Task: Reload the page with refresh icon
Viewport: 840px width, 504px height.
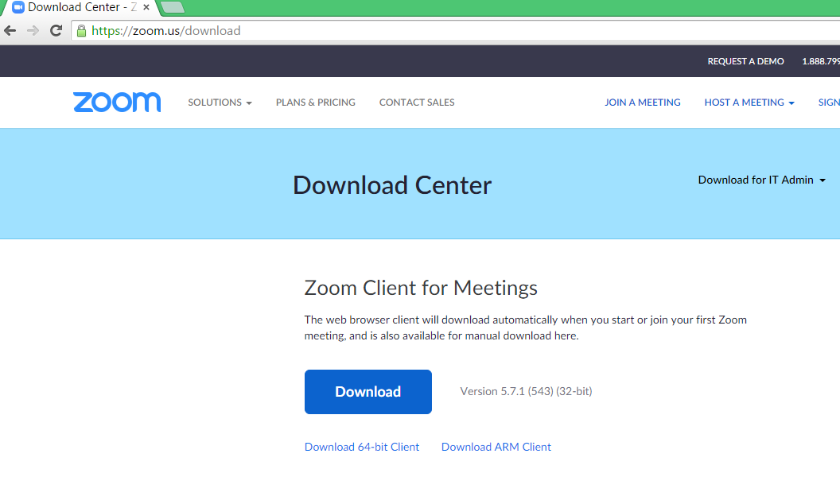Action: click(56, 30)
